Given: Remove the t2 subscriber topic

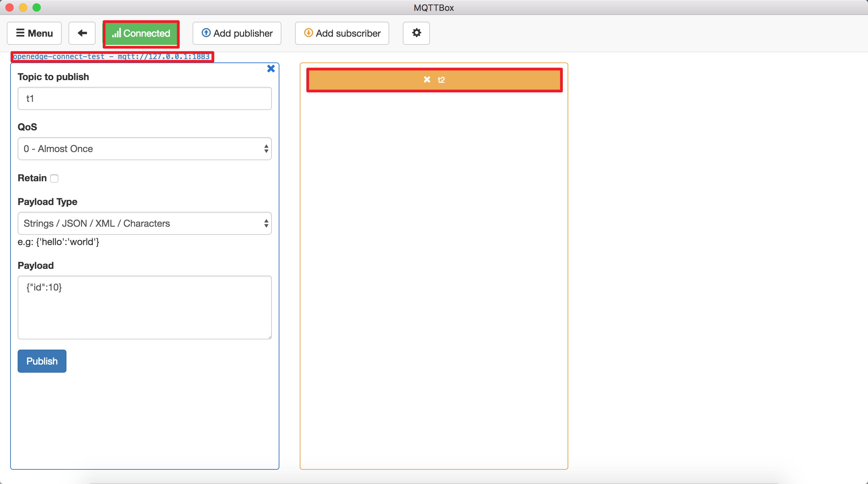Looking at the screenshot, I should [x=427, y=79].
